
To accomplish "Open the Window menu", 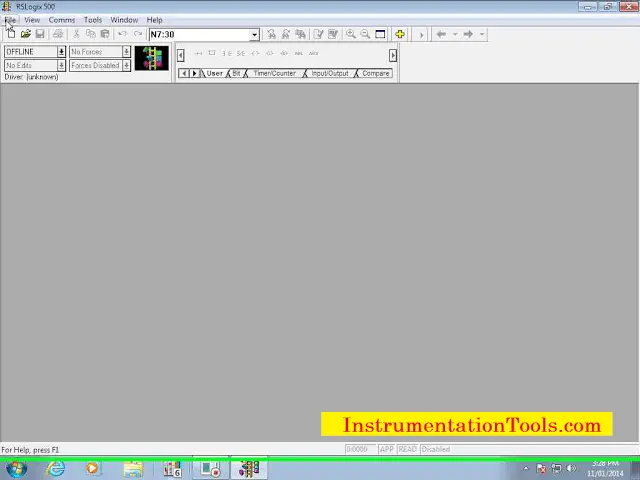I will (124, 20).
